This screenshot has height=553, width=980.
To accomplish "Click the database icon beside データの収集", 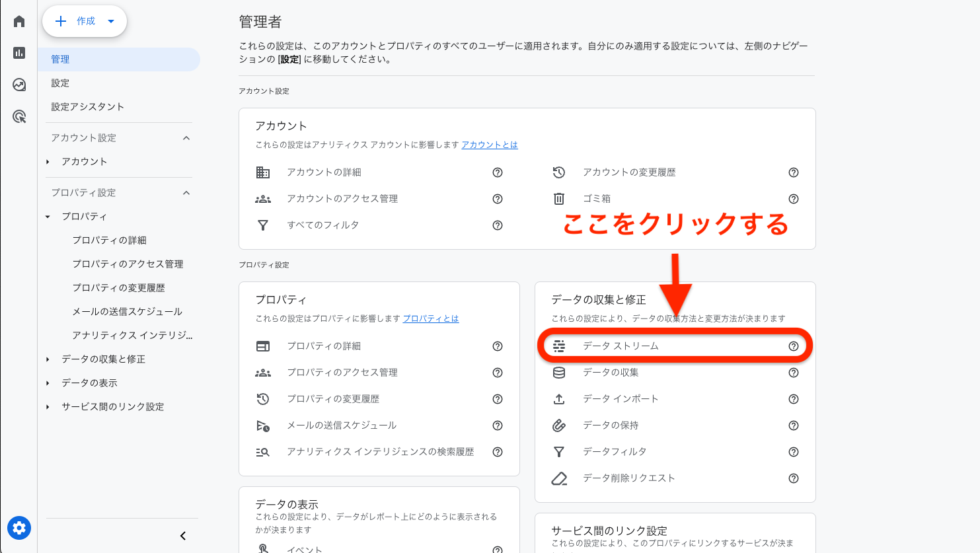I will (x=559, y=373).
